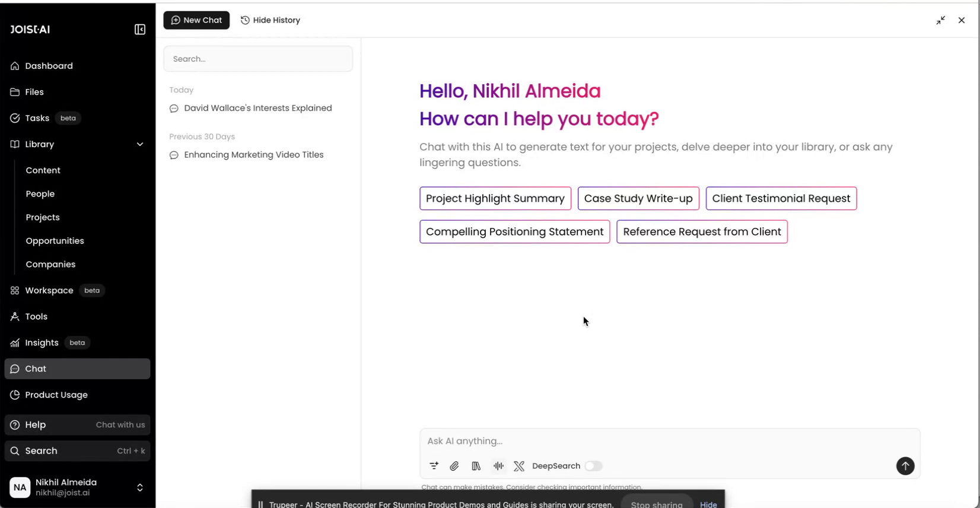Go to Tasks beta section

(77, 118)
